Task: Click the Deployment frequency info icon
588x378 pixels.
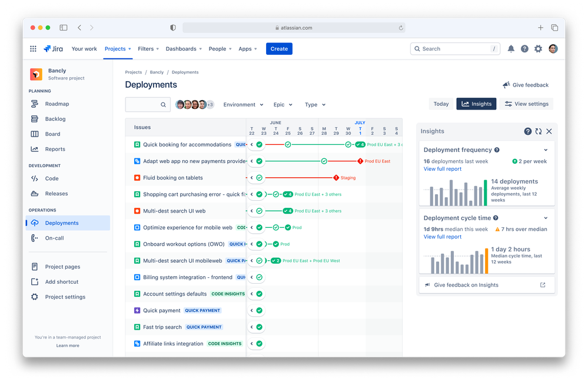Action: click(x=497, y=150)
